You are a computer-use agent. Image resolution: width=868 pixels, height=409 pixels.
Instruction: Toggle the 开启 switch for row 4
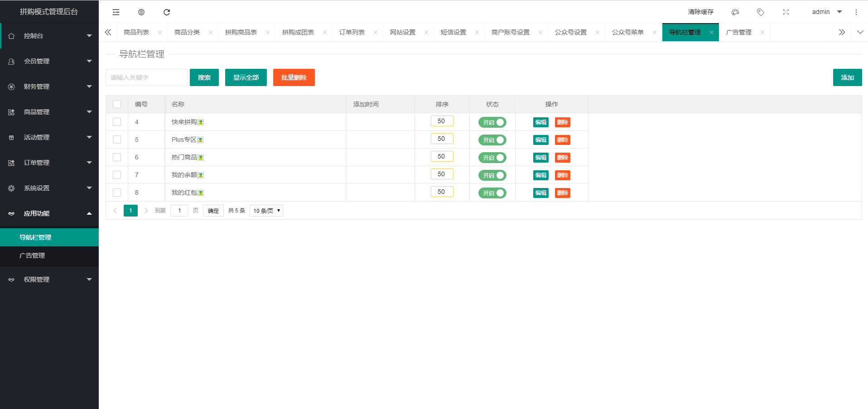click(x=492, y=122)
